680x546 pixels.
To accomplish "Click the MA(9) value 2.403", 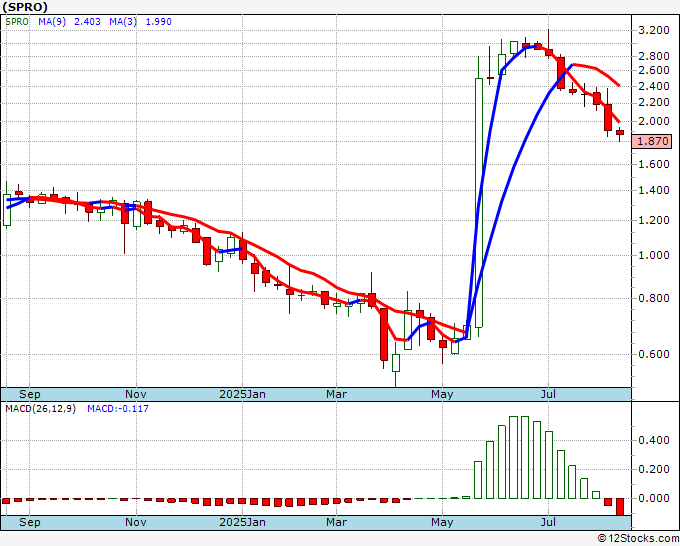I will [x=87, y=22].
